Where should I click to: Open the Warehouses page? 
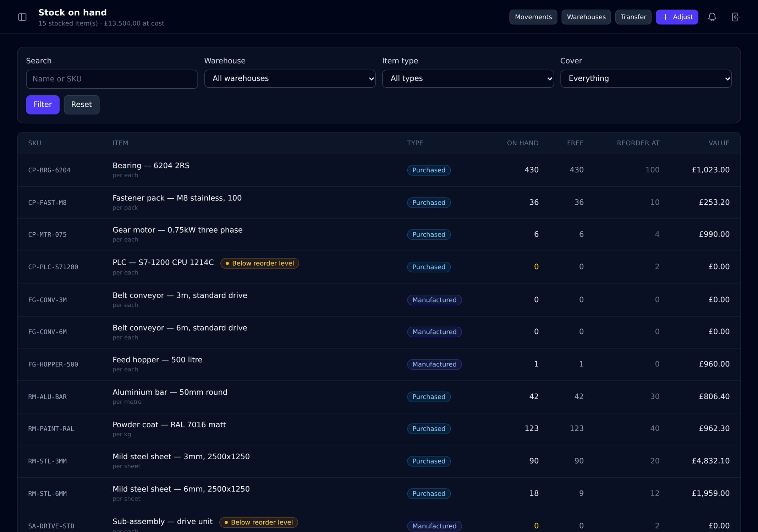(586, 17)
